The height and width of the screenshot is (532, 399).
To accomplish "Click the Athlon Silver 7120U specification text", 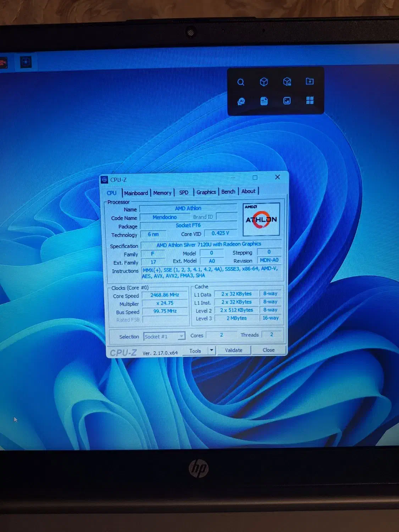I will [x=209, y=244].
